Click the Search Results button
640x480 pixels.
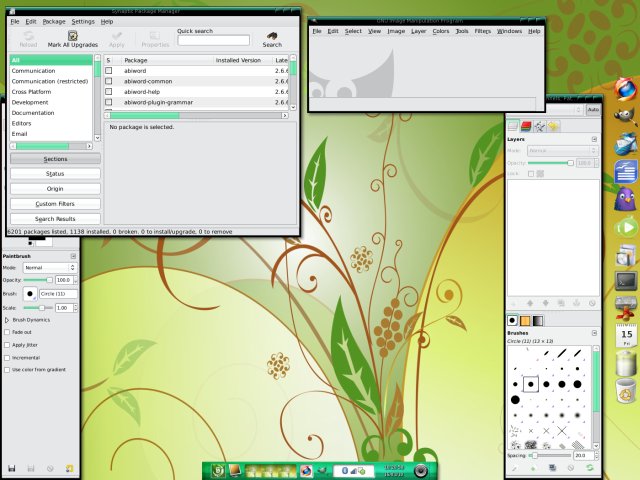coord(55,219)
